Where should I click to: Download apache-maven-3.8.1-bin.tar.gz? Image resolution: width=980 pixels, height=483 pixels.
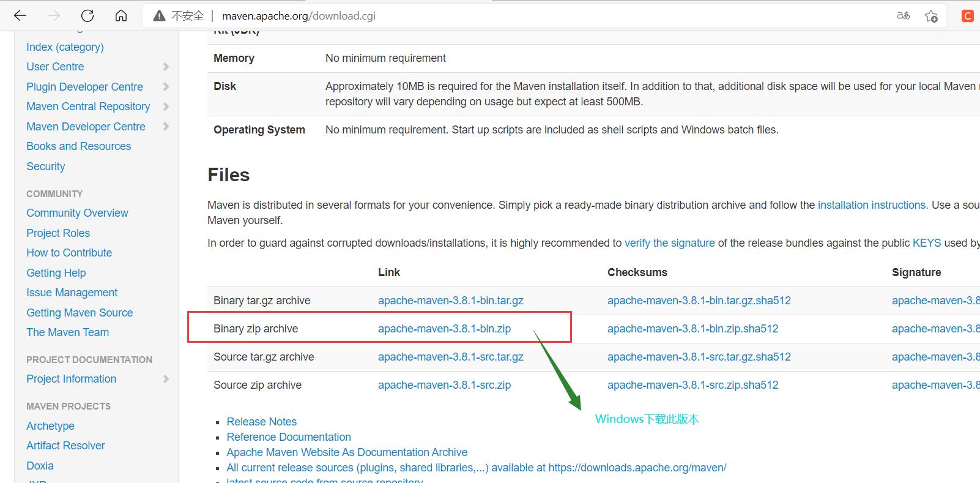[450, 301]
